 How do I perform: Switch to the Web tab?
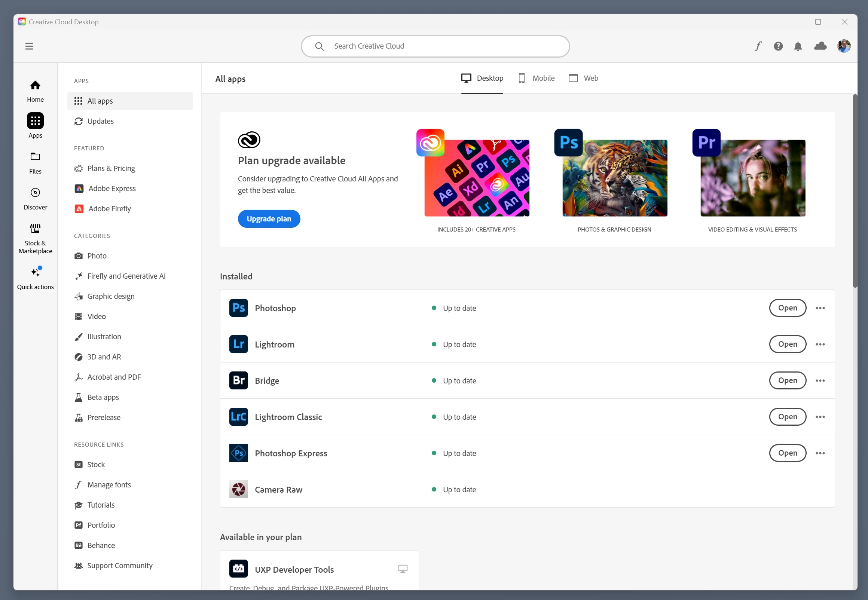click(583, 78)
